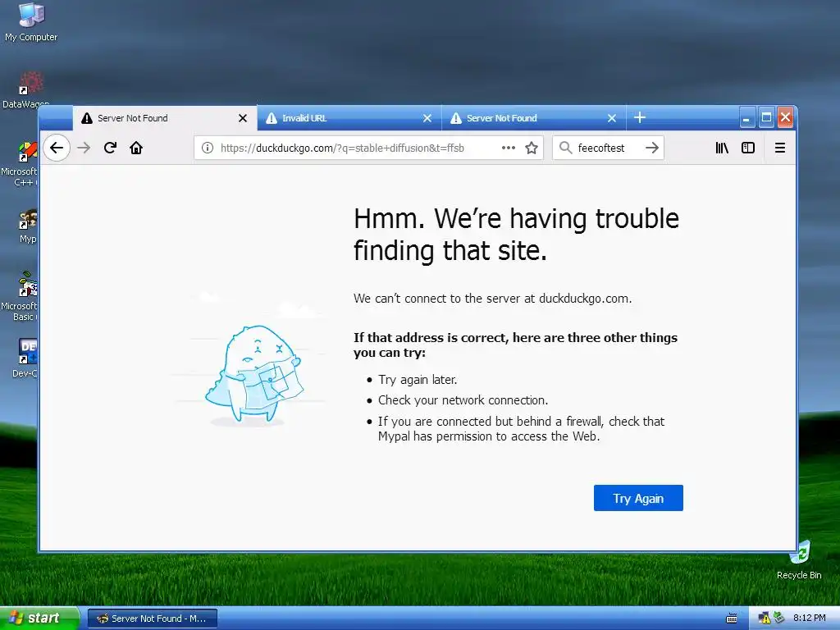
Task: Select the Mypal desktop shortcut
Action: [x=28, y=227]
